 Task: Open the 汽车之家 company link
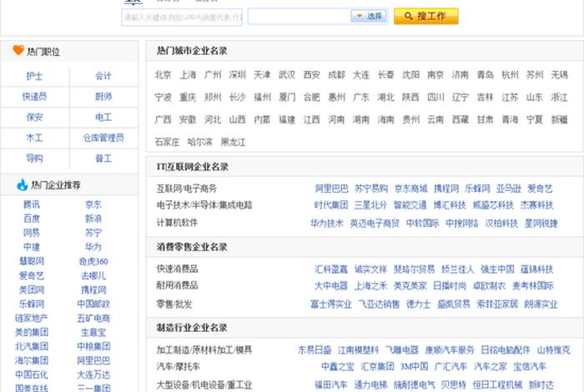click(491, 367)
